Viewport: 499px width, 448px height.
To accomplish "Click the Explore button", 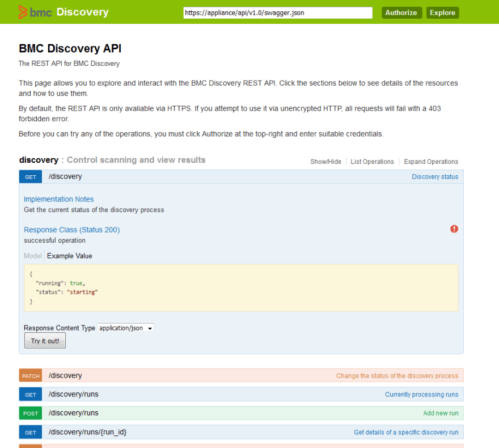I will 442,12.
